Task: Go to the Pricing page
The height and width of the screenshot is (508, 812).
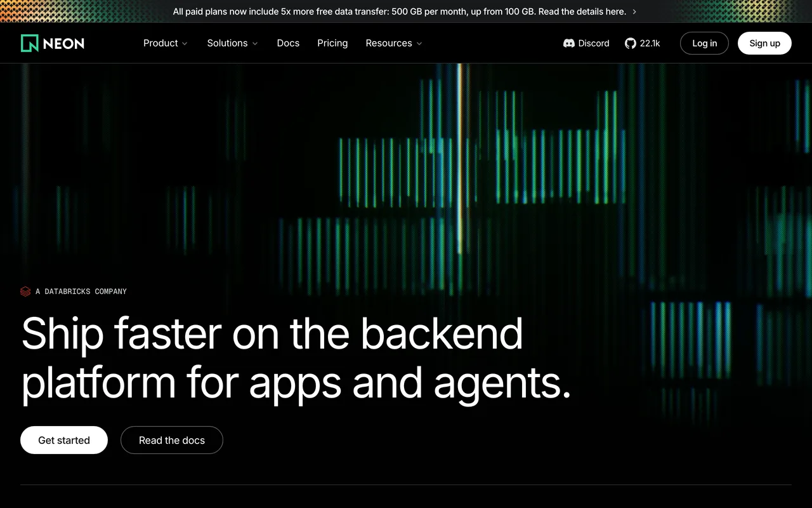Action: pyautogui.click(x=332, y=43)
